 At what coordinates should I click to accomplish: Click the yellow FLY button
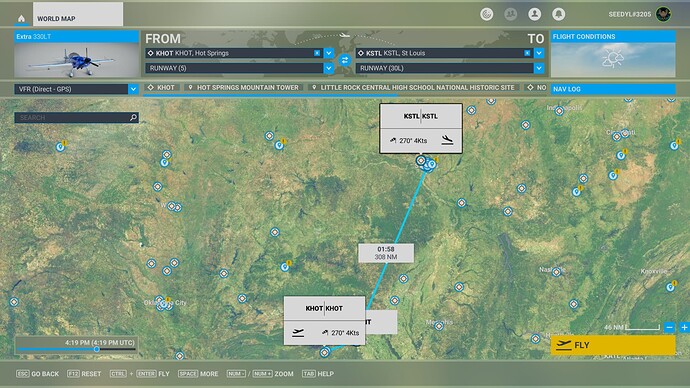613,345
